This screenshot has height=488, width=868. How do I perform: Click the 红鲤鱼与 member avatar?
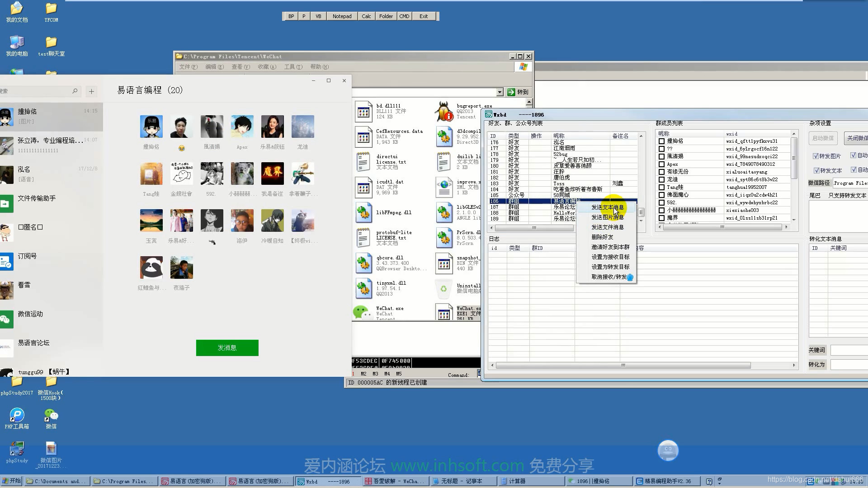click(151, 267)
